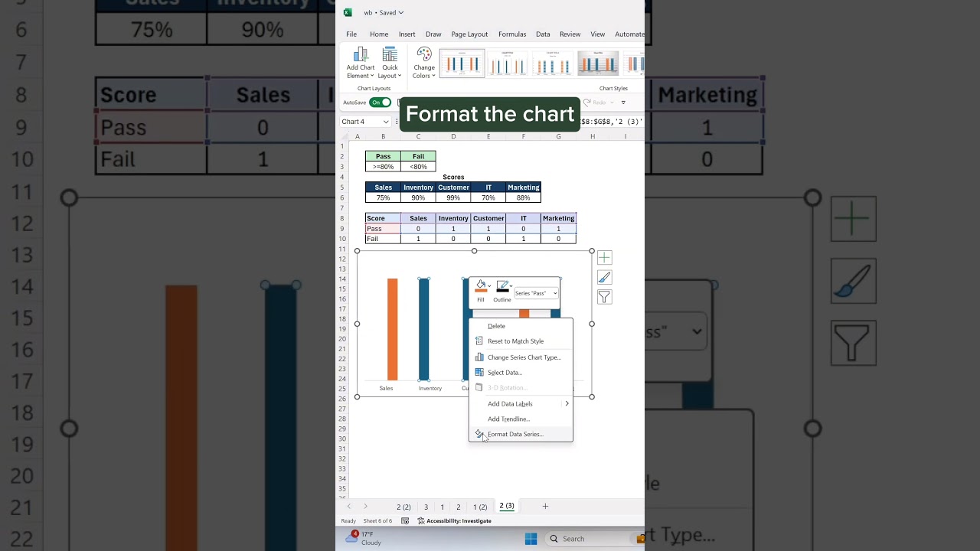Open Accessibility: Investigate in status bar
Image resolution: width=980 pixels, height=551 pixels.
[x=454, y=521]
